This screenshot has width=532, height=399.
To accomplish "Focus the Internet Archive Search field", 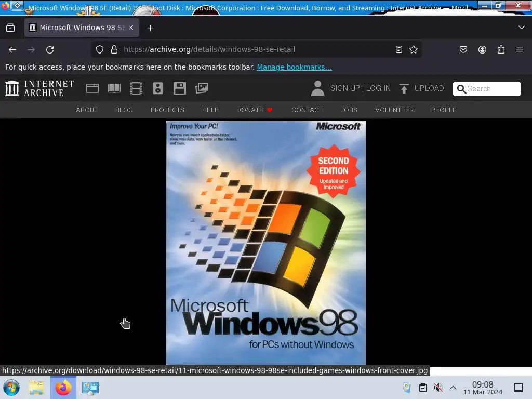I will click(x=486, y=89).
